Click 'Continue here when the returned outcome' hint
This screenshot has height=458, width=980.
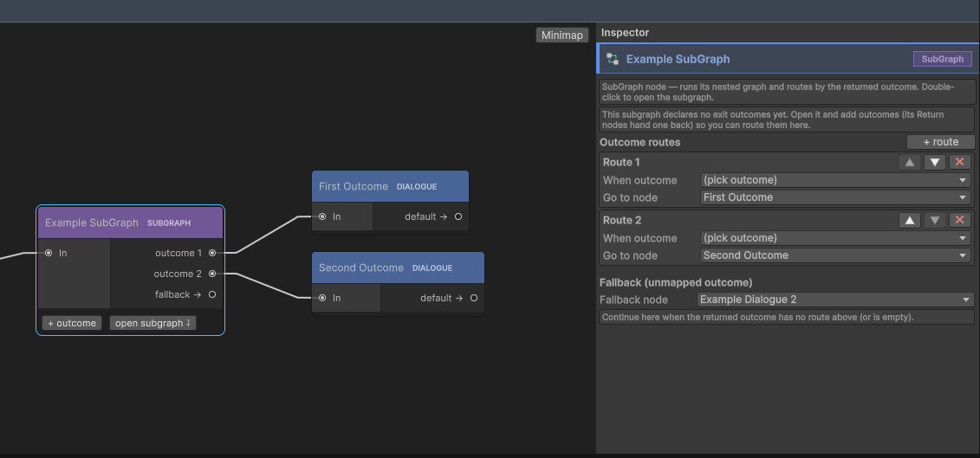tap(788, 318)
